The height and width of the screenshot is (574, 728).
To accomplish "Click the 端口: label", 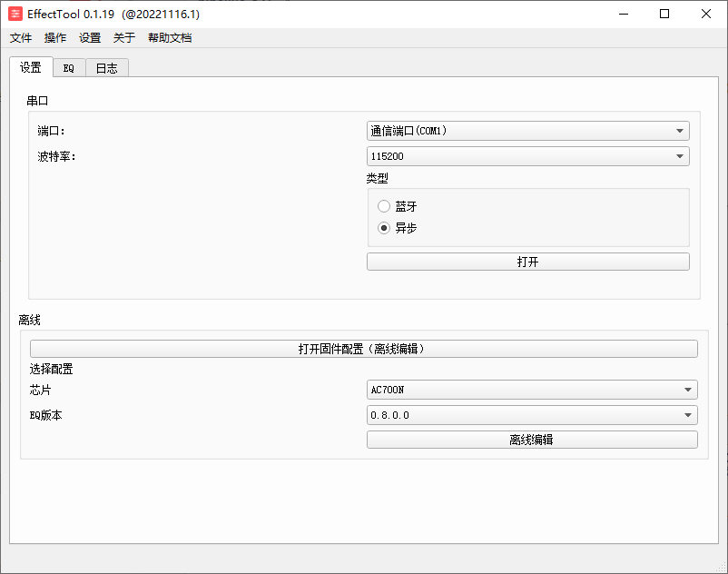I will [52, 131].
